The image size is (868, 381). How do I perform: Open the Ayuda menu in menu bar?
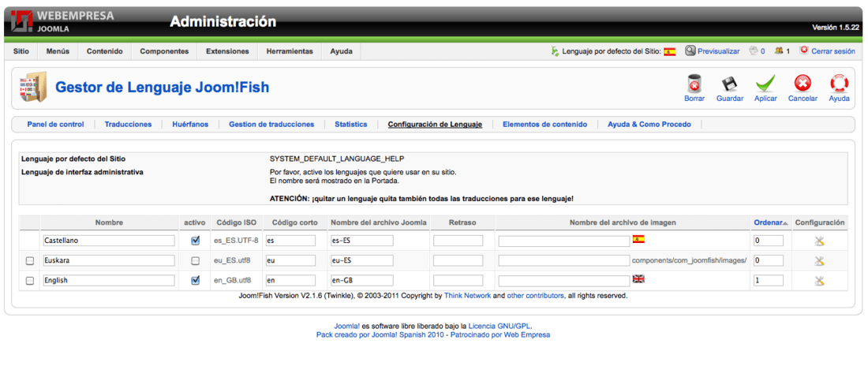(341, 51)
